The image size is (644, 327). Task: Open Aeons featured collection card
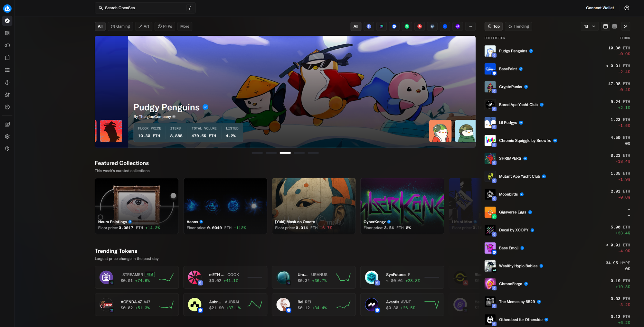coord(225,206)
